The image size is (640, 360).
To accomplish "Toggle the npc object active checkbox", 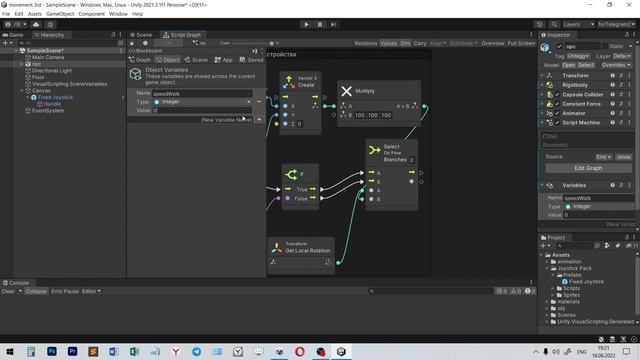I will [x=559, y=47].
